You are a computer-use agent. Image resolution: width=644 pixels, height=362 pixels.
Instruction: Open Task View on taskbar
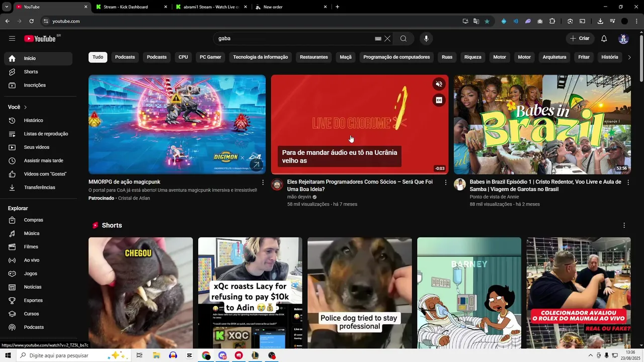tap(139, 355)
